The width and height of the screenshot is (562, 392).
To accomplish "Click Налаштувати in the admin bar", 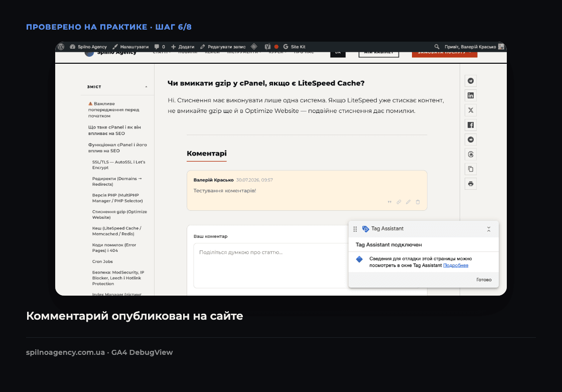I will pos(130,47).
